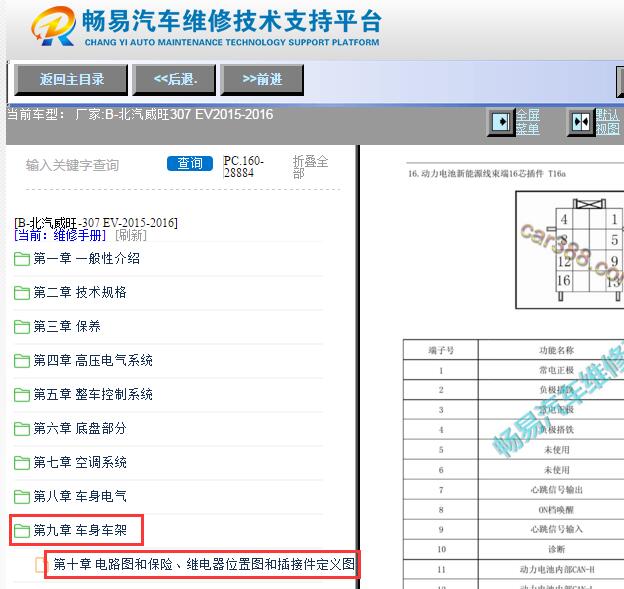Screen dimensions: 624x589
Task: Open 第八章 车身电气
Action: tap(80, 496)
